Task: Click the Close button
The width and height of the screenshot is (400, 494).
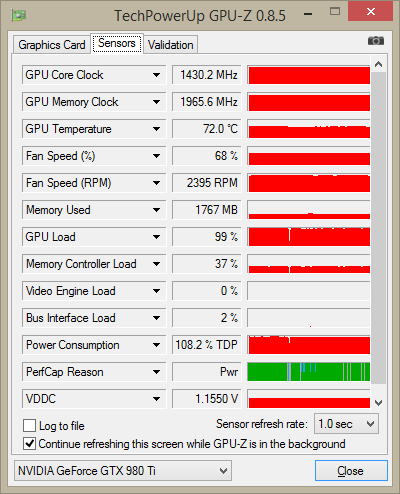Action: [351, 471]
